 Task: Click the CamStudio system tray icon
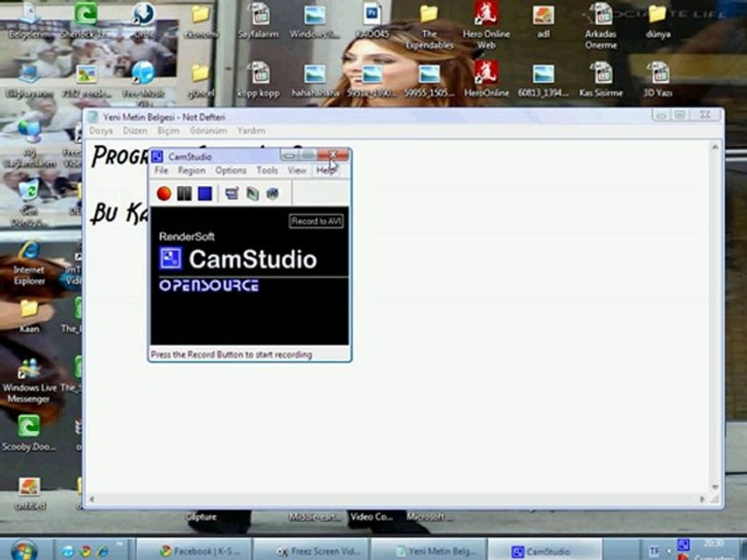coord(684,544)
